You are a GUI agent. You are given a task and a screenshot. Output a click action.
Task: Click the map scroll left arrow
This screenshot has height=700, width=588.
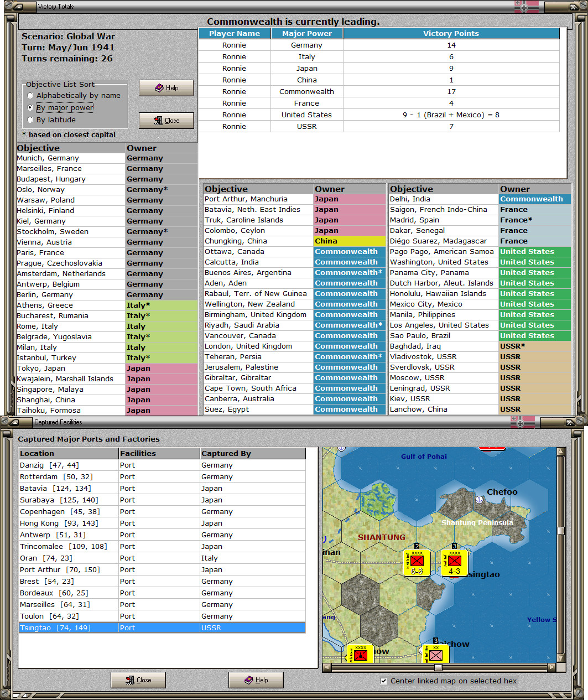[x=327, y=667]
